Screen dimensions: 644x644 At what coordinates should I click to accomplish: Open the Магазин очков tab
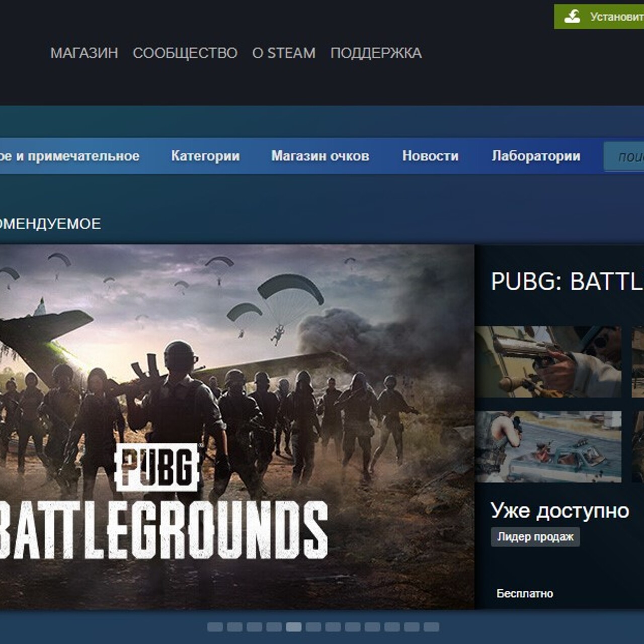tap(320, 156)
